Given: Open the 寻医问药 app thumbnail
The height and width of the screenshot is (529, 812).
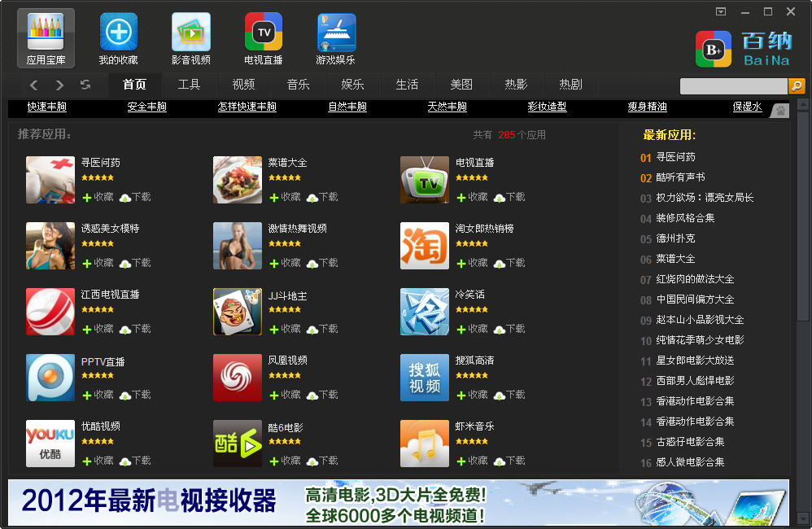Looking at the screenshot, I should click(x=50, y=180).
